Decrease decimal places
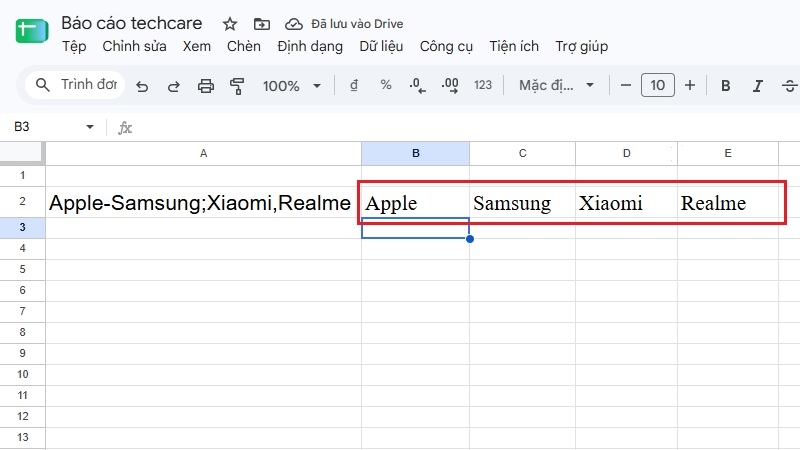800x450 pixels. (x=417, y=86)
